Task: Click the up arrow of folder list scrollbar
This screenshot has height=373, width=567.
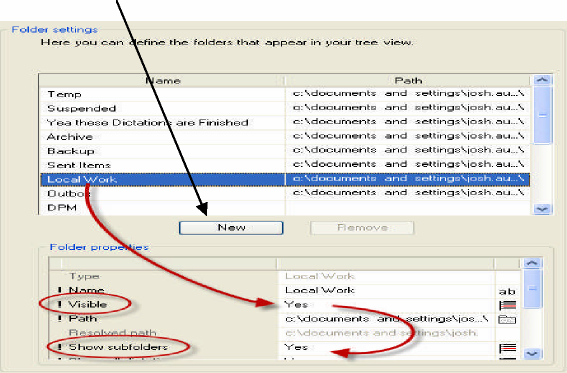Action: [542, 80]
